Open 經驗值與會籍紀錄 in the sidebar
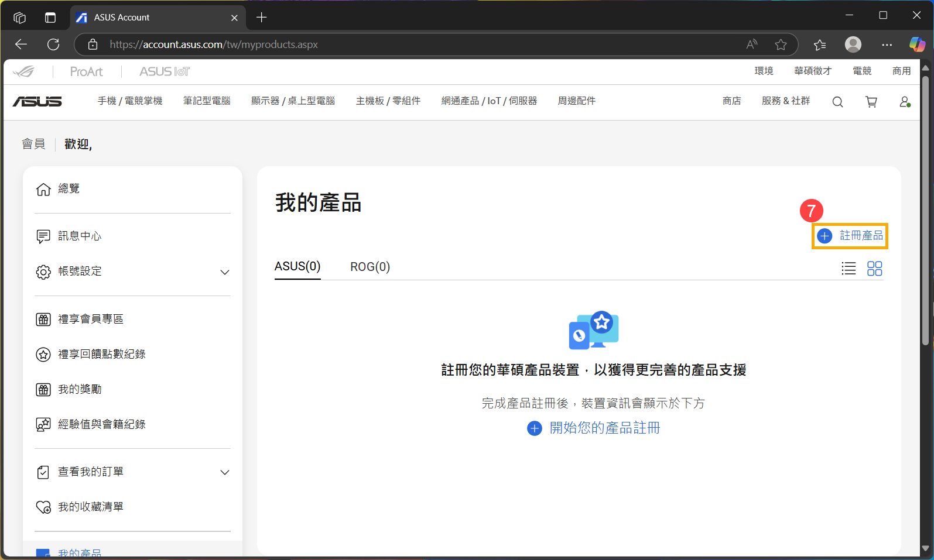Screen dimensions: 934x560 pos(102,424)
